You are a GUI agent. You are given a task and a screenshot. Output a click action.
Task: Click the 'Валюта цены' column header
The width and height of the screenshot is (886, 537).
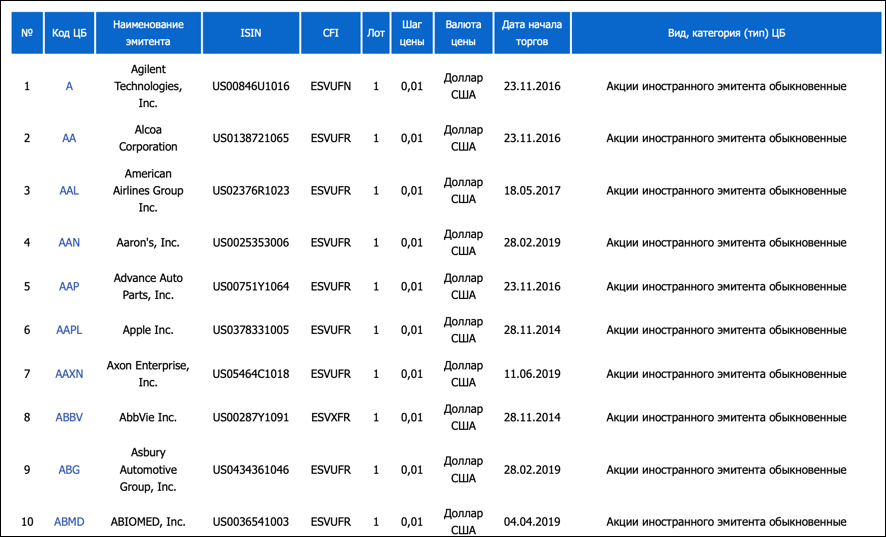click(463, 33)
